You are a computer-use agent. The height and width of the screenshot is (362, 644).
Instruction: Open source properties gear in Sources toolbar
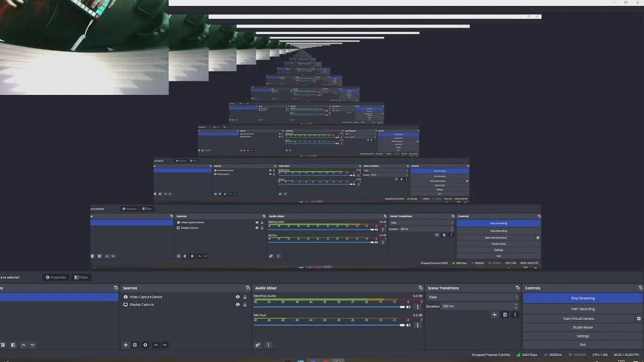(x=145, y=345)
